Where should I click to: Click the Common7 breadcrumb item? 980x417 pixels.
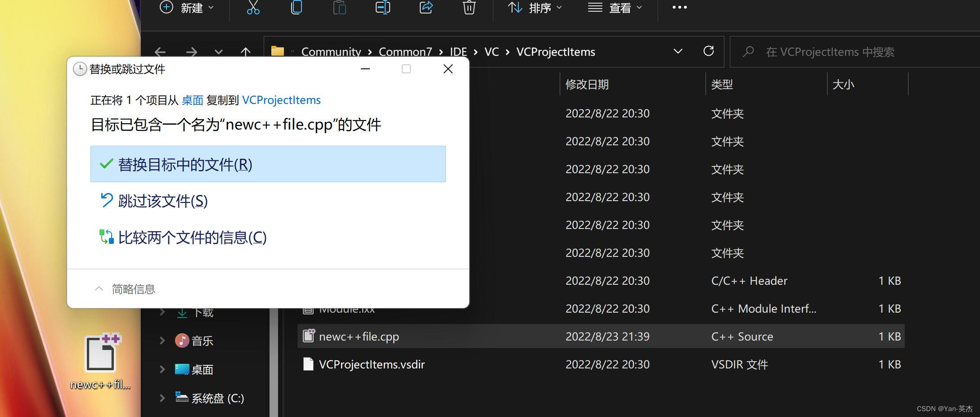click(x=405, y=52)
